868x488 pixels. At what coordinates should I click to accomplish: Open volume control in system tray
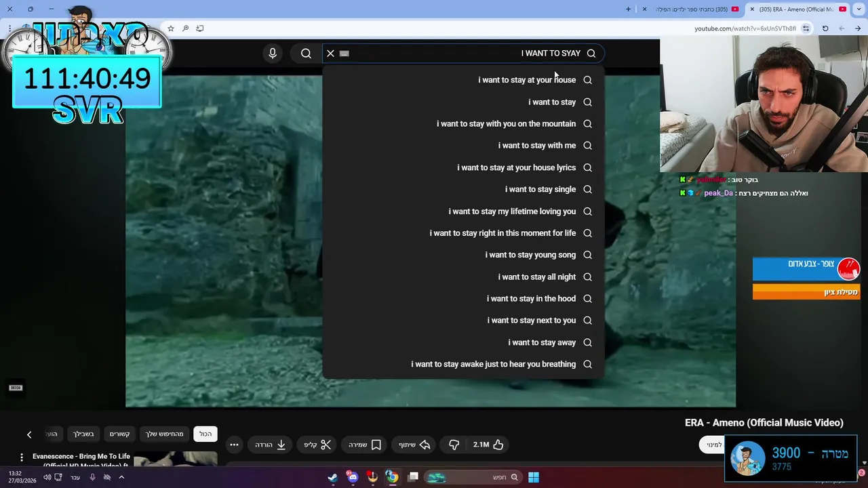pos(47,477)
